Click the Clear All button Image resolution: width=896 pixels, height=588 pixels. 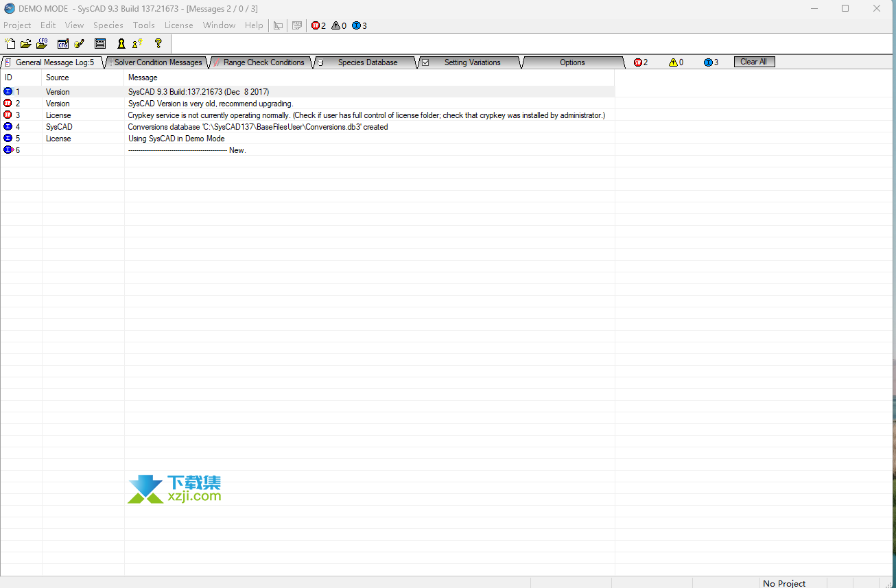point(754,62)
